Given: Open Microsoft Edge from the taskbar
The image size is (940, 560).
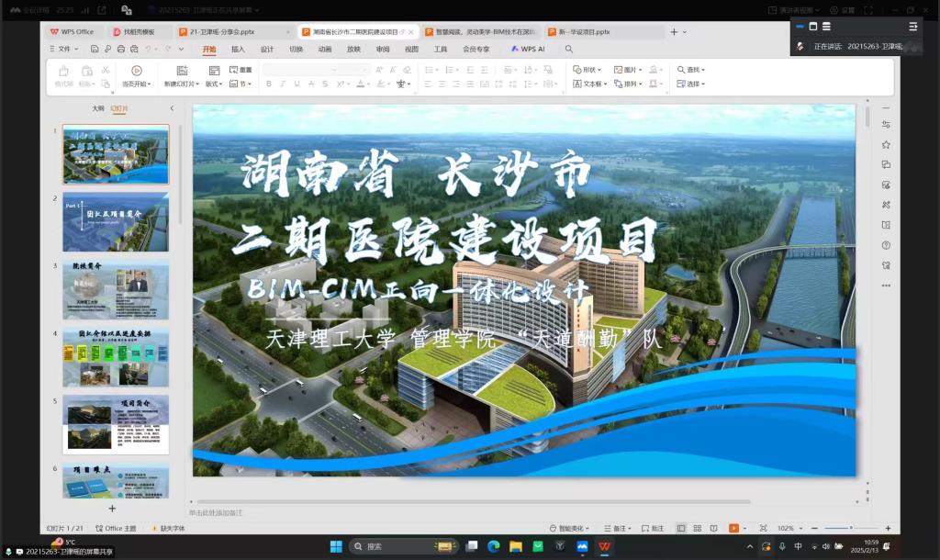Looking at the screenshot, I should point(493,546).
